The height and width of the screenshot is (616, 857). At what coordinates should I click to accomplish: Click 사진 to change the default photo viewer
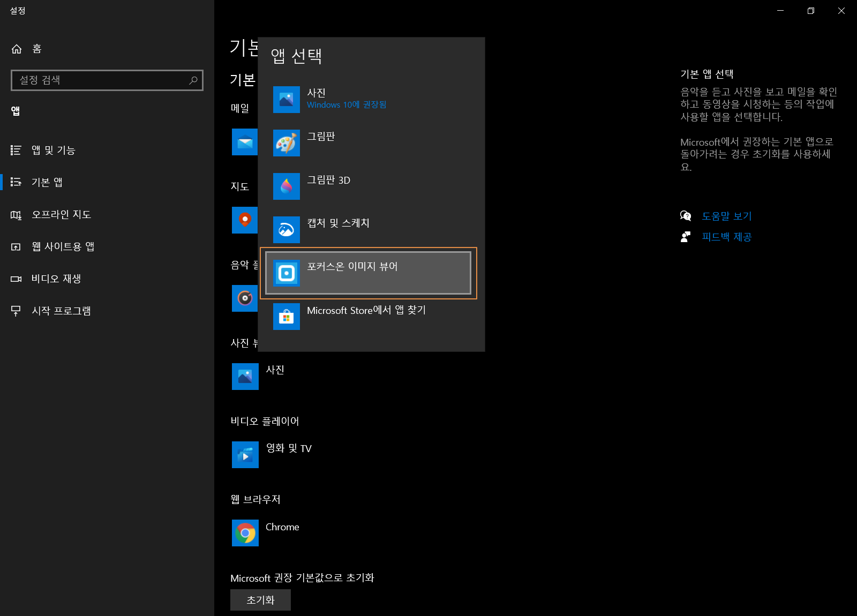pos(275,370)
